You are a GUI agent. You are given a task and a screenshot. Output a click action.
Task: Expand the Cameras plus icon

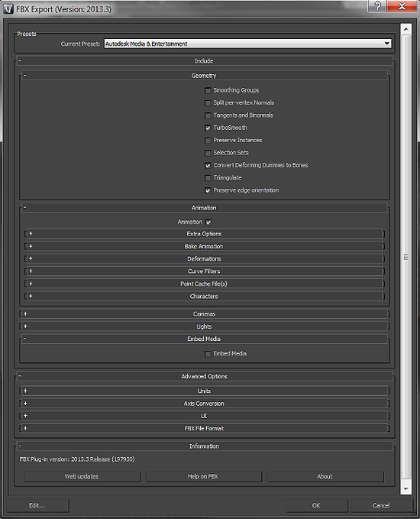tap(25, 314)
